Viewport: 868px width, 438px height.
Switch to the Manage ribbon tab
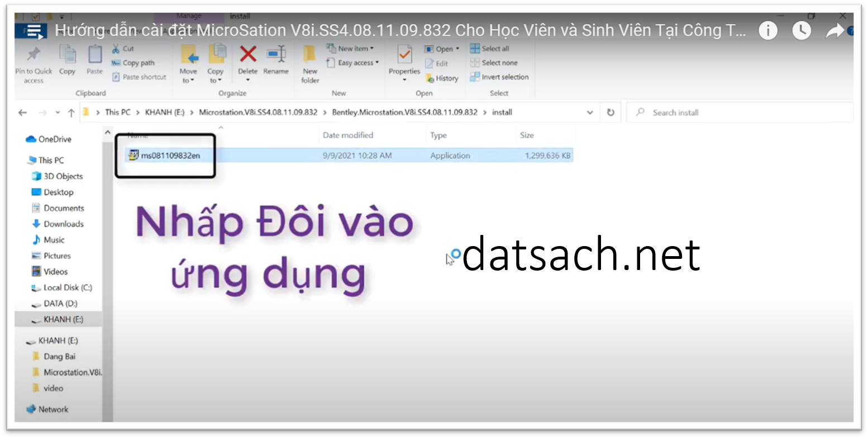tap(189, 16)
